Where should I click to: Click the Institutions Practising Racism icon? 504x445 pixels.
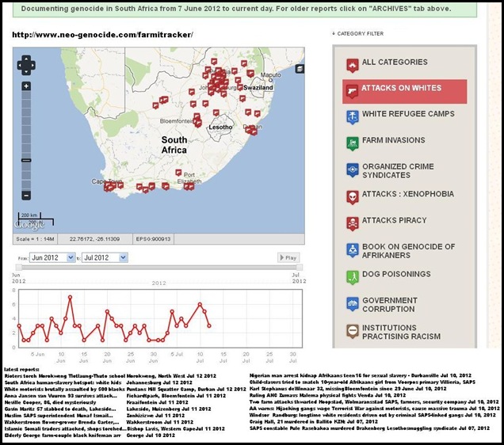pos(353,331)
